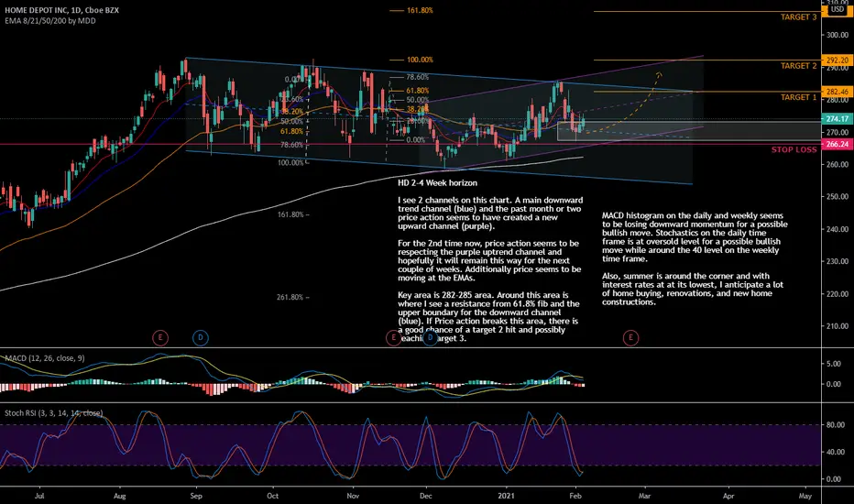Click the Feb label on time axis

point(575,496)
